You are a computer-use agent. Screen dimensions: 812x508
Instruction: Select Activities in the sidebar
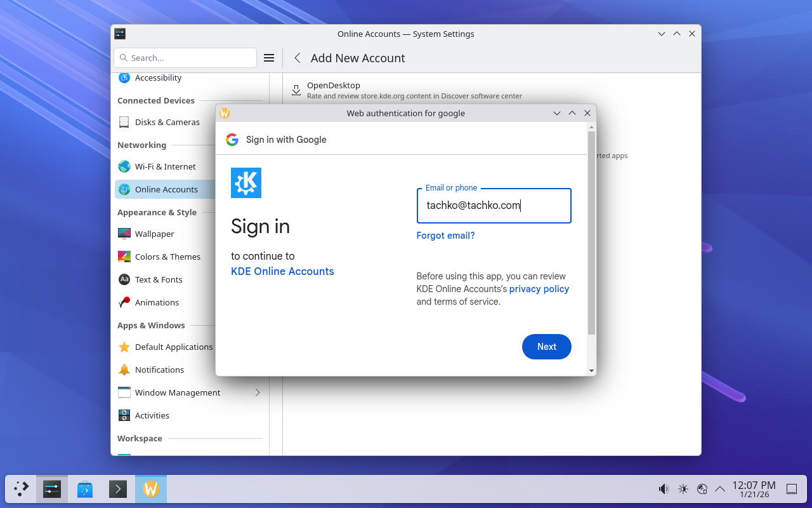click(152, 415)
